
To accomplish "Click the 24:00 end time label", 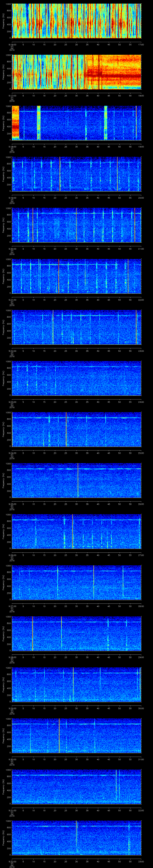I will [x=141, y=402].
